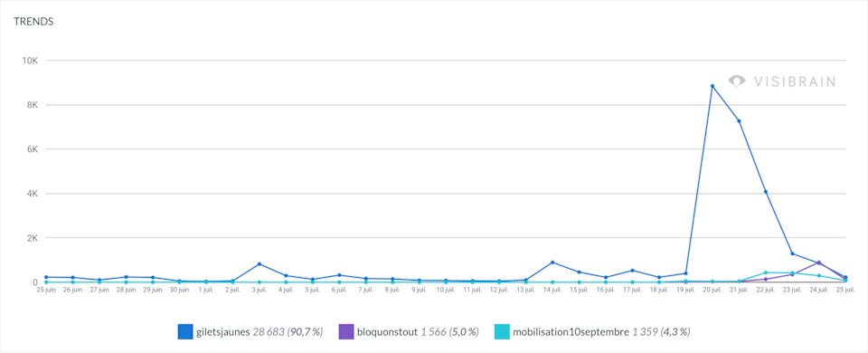
Task: Select the giletsjaunes peak point on 20 juil.
Action: (712, 86)
